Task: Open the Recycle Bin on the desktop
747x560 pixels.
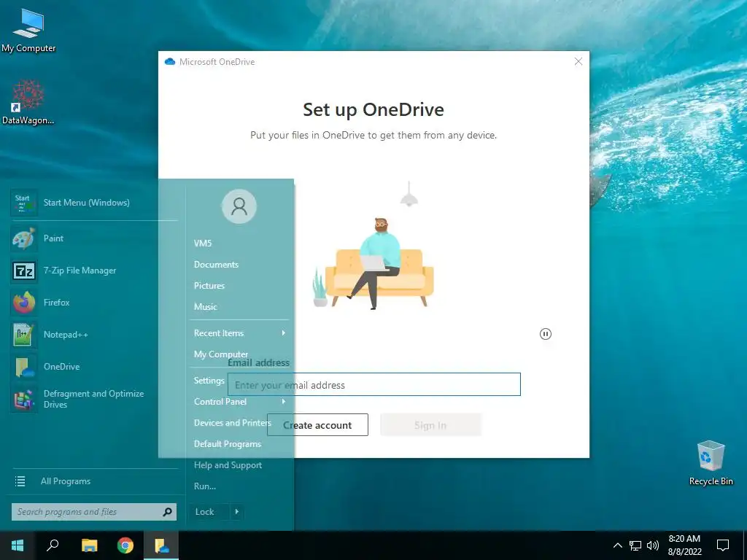Action: coord(711,462)
